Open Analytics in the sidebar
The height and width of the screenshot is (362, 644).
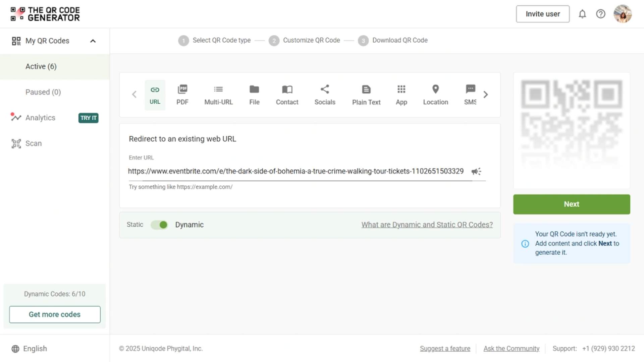tap(40, 118)
